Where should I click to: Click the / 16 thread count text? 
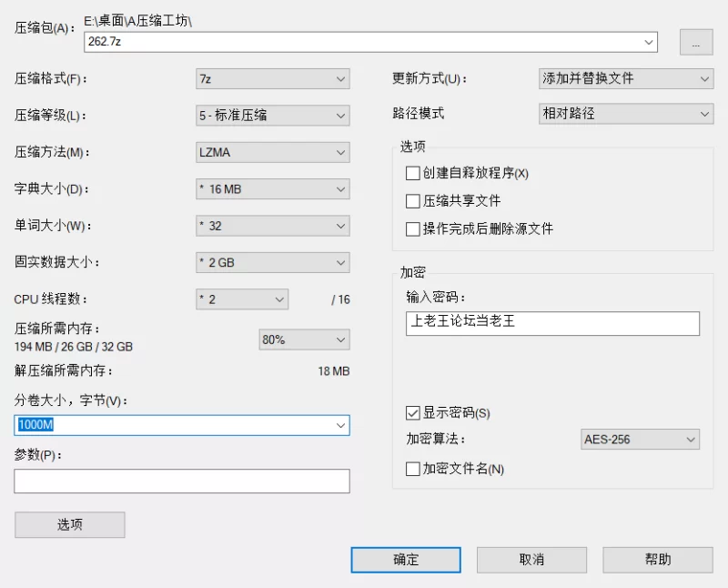[340, 299]
